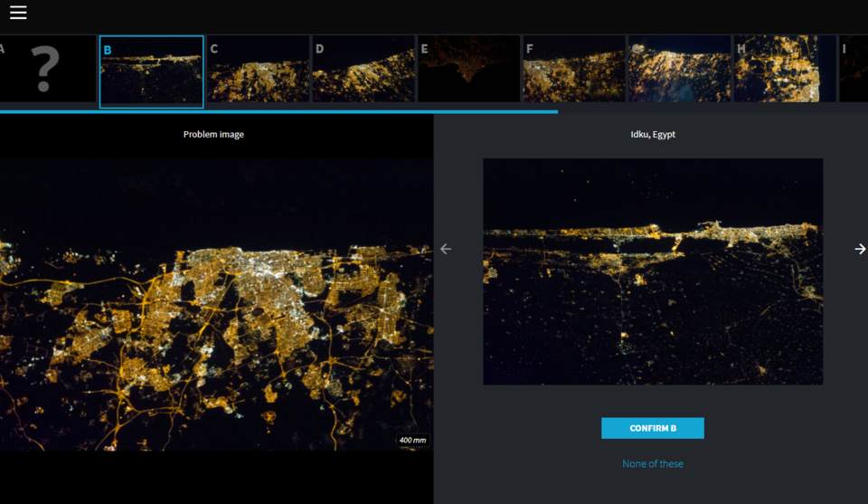Select candidate thumbnail F
Image resolution: width=868 pixels, height=504 pixels.
click(x=573, y=69)
